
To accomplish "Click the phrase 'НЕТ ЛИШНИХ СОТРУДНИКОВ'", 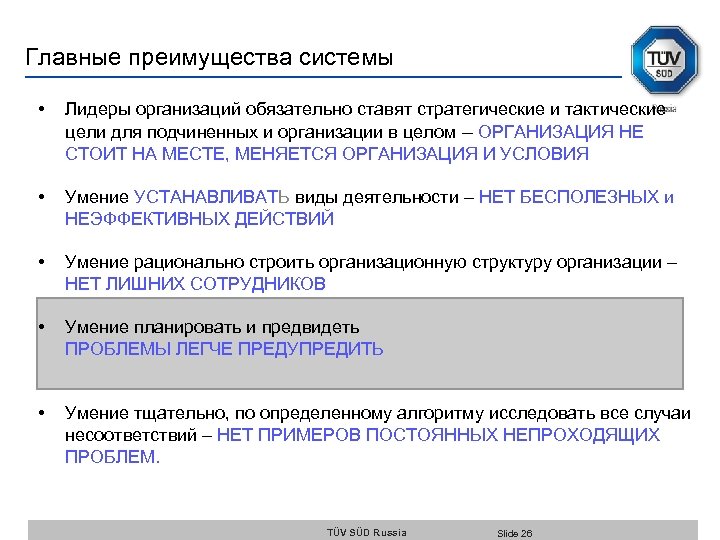I will pyautogui.click(x=195, y=284).
